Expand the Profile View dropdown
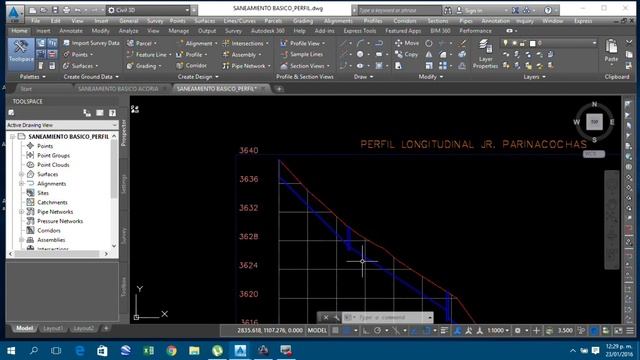The height and width of the screenshot is (360, 640). pos(324,43)
